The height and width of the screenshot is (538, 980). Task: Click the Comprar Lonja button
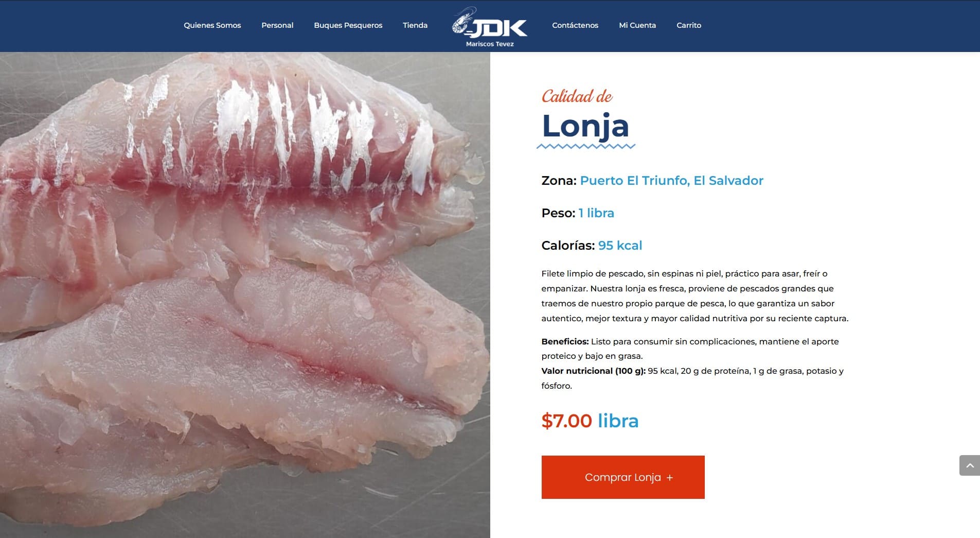coord(623,477)
